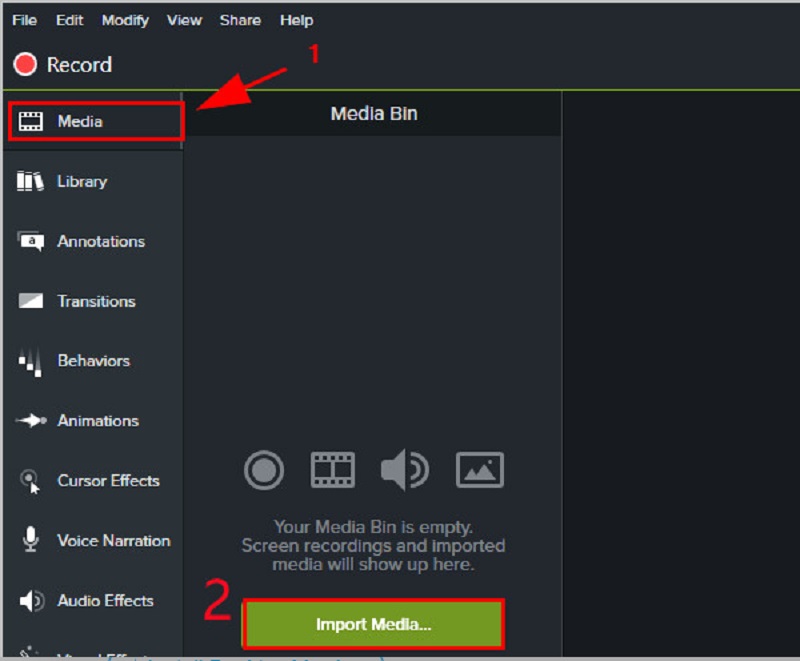Click the Import Media button
This screenshot has width=800, height=661.
[374, 623]
